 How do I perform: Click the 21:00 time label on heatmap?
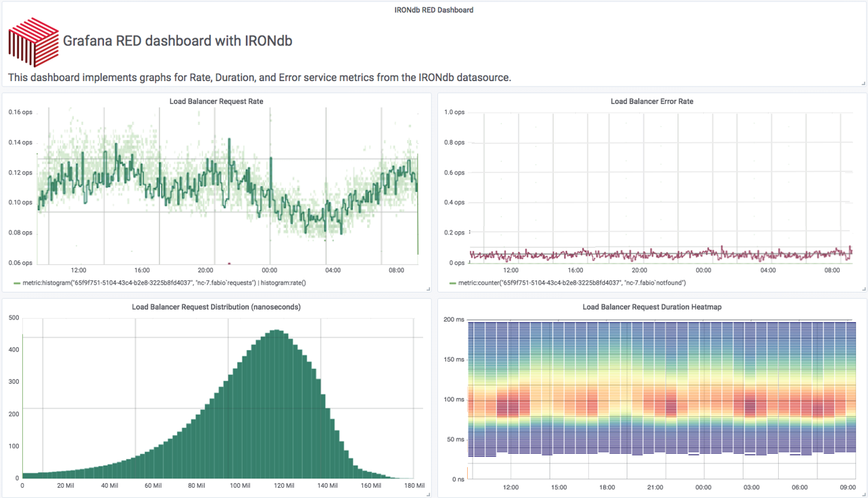(655, 487)
